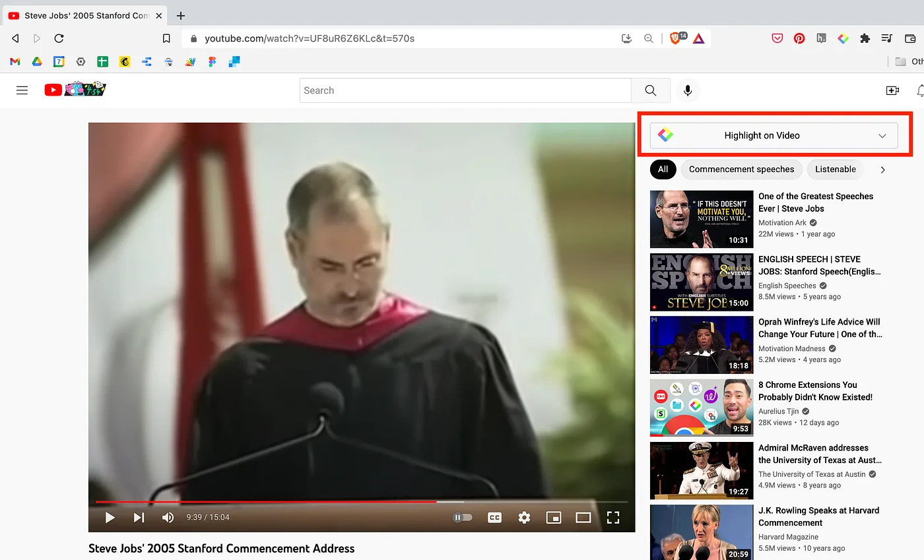924x560 pixels.
Task: Open ENGLISH SPEECH Steve Jobs video title
Action: coord(820,265)
